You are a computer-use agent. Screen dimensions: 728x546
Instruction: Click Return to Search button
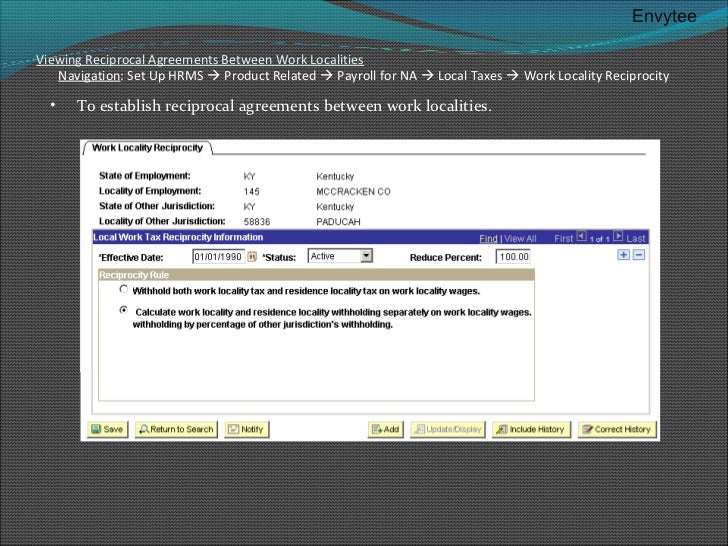(176, 429)
